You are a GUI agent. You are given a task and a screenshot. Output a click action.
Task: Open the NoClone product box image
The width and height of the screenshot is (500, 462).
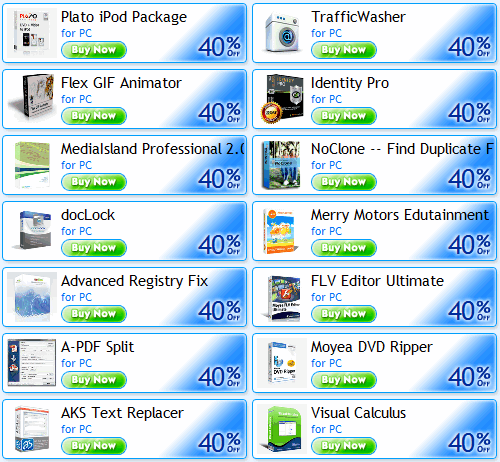[x=281, y=165]
